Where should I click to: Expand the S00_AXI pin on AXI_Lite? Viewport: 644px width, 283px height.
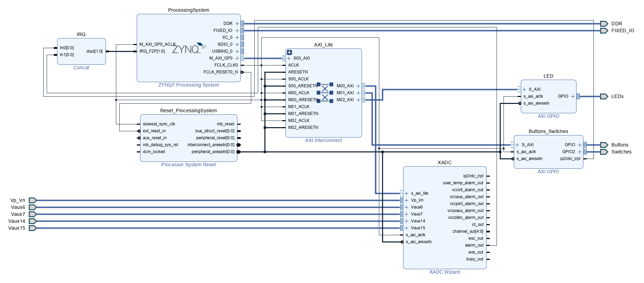tap(289, 58)
